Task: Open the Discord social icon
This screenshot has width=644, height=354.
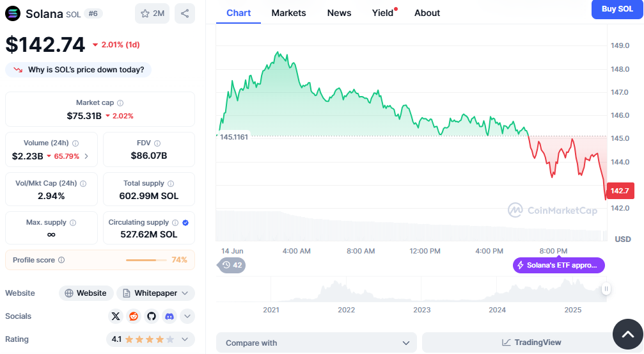Action: point(169,316)
